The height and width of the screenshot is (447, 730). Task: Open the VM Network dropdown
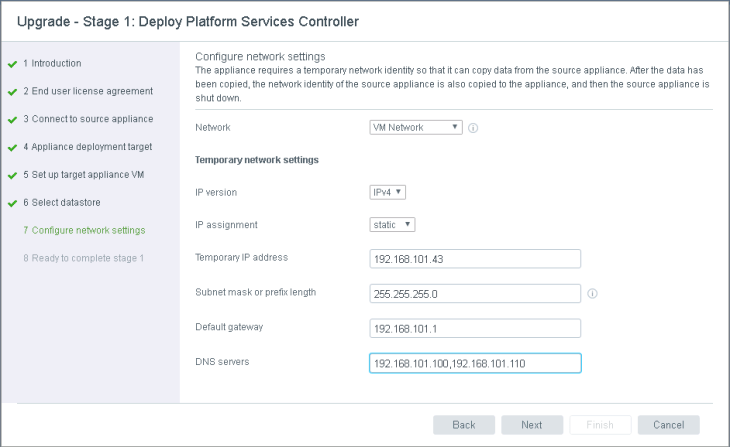click(416, 127)
